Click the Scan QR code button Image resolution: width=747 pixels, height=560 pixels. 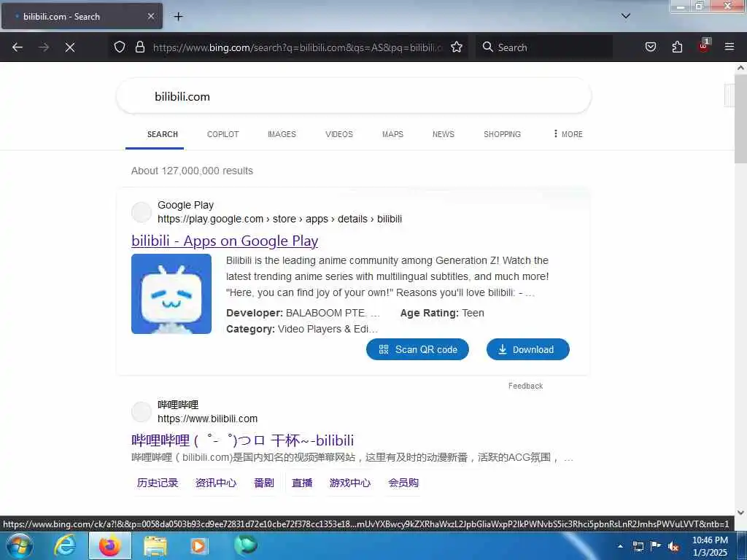(x=417, y=349)
